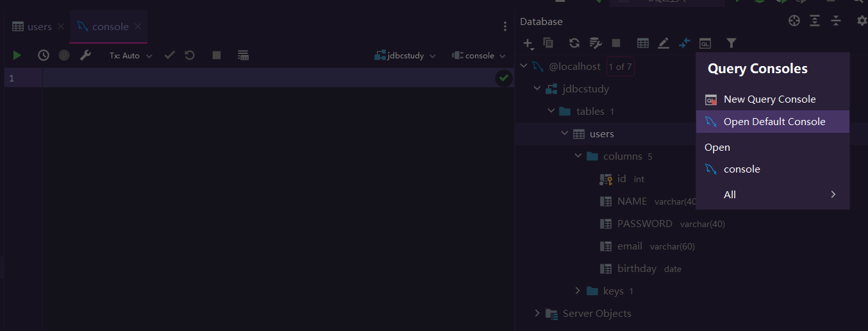Select the id int column
Image resolution: width=868 pixels, height=331 pixels.
click(x=621, y=179)
